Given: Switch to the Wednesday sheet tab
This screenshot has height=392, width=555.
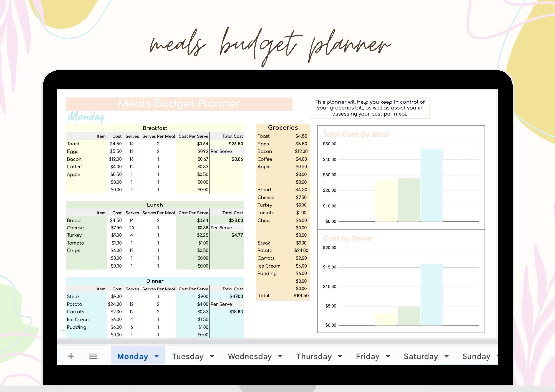Looking at the screenshot, I should pyautogui.click(x=250, y=356).
